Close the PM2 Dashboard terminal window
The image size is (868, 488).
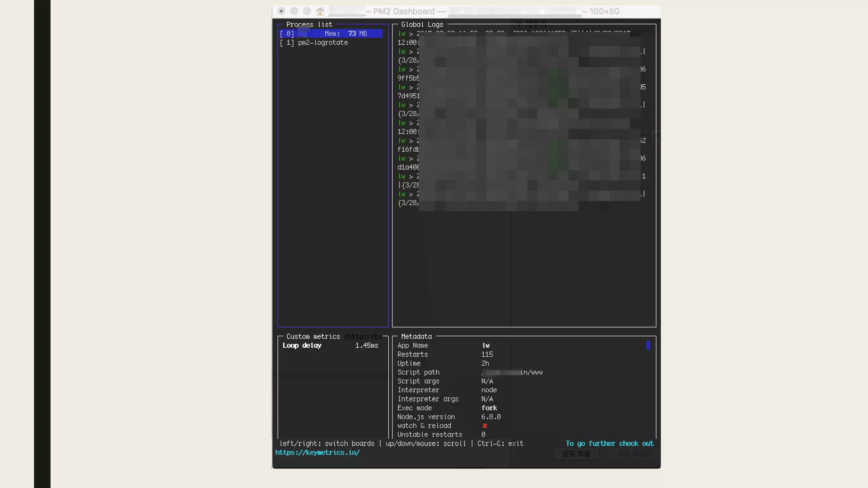coord(281,11)
